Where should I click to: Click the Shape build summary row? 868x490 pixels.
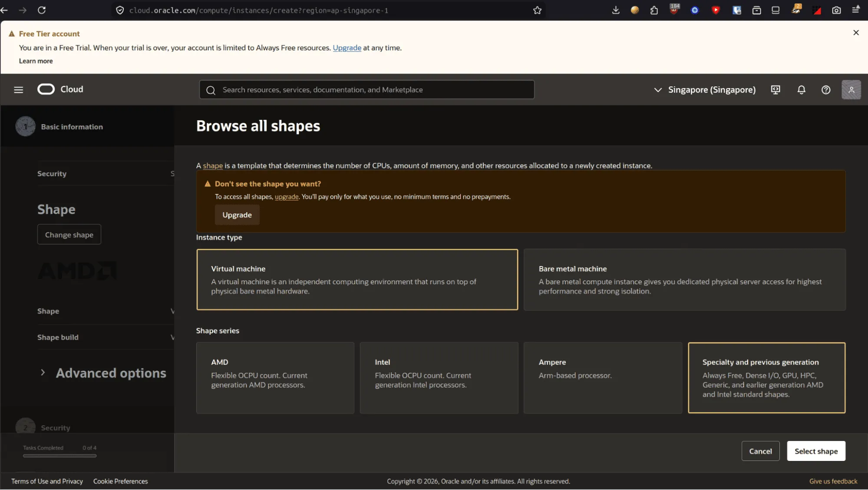point(106,337)
